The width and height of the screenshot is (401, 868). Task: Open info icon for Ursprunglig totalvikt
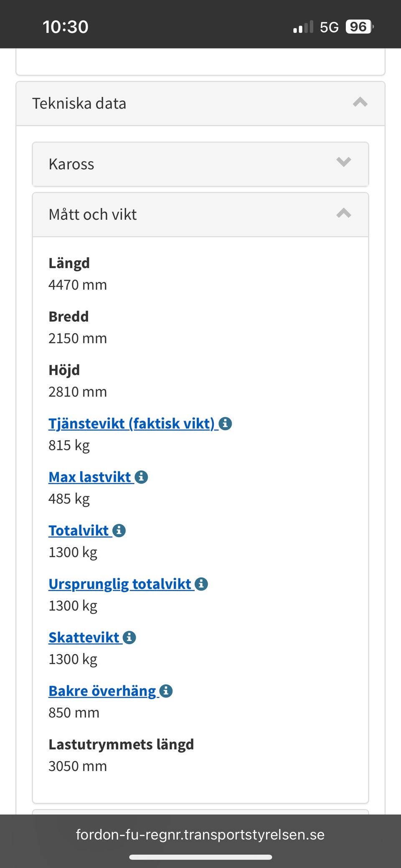(x=201, y=584)
